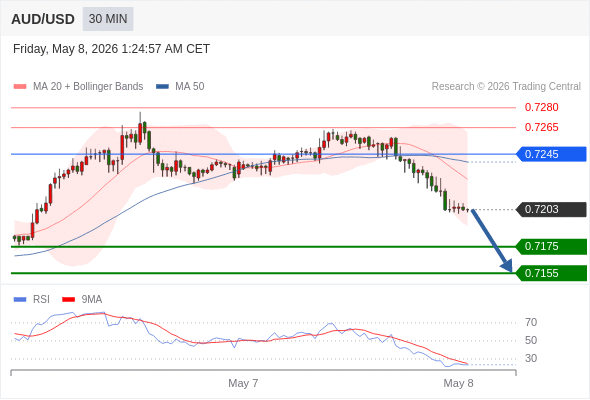The height and width of the screenshot is (400, 590).
Task: Click the red 9MA legend swatch
Action: click(x=68, y=300)
